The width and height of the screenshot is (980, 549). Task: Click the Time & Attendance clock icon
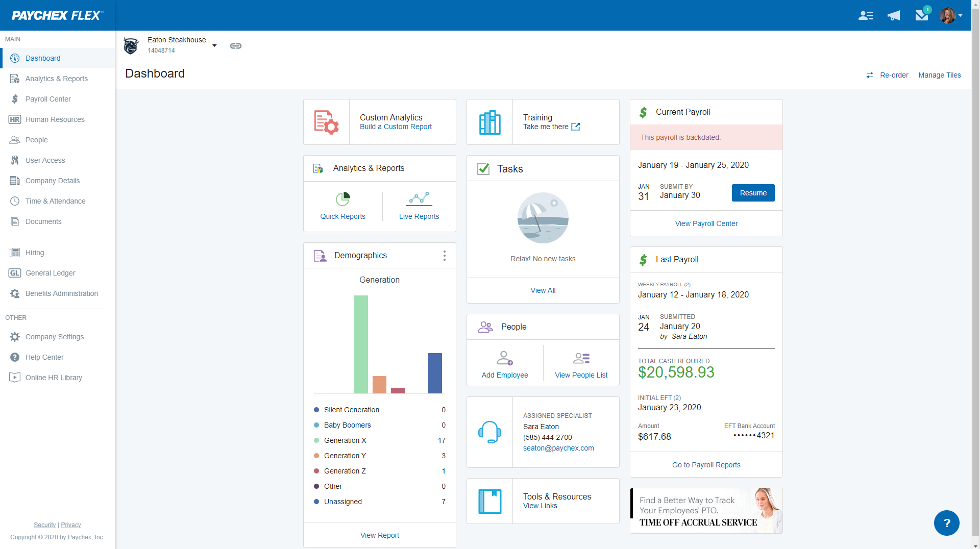click(15, 201)
